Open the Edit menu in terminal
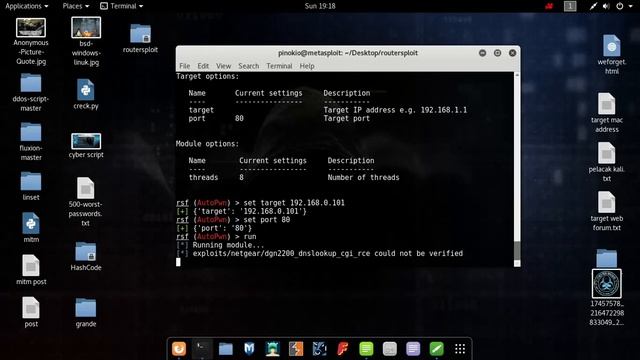This screenshot has width=640, height=360. [x=203, y=66]
